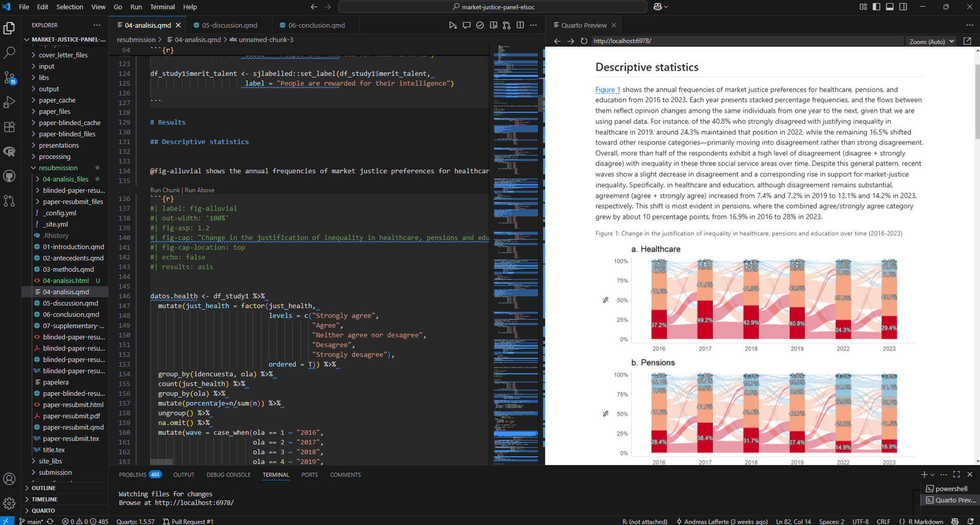Collapse the resubmission folder
Image resolution: width=980 pixels, height=525 pixels.
[x=58, y=168]
